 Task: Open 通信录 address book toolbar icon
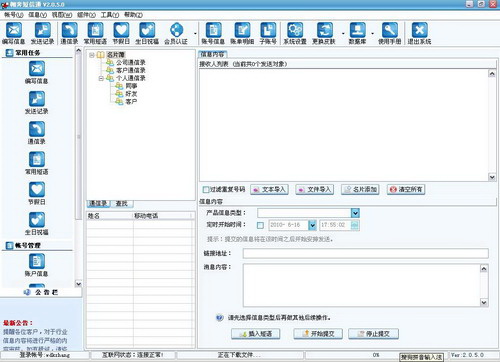click(x=69, y=33)
